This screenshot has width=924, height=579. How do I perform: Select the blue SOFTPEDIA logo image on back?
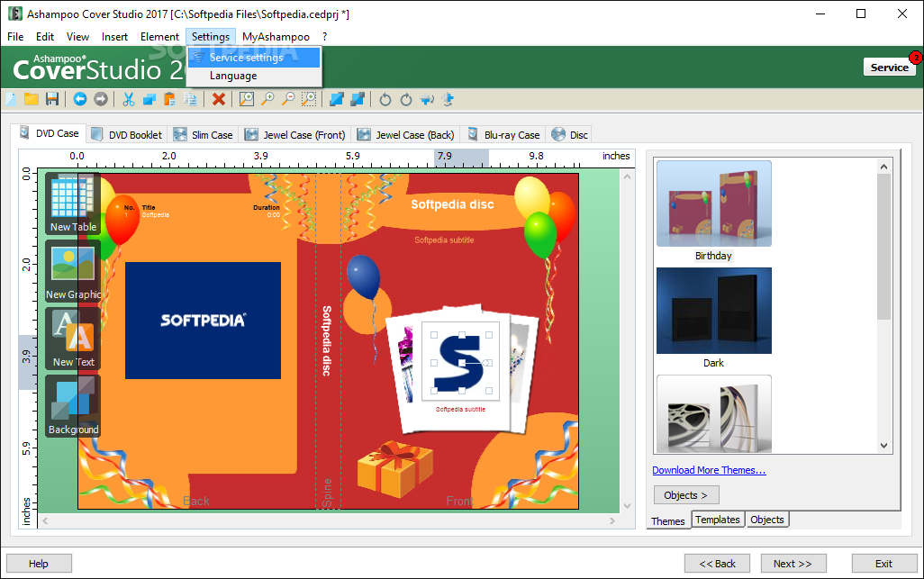[x=203, y=321]
